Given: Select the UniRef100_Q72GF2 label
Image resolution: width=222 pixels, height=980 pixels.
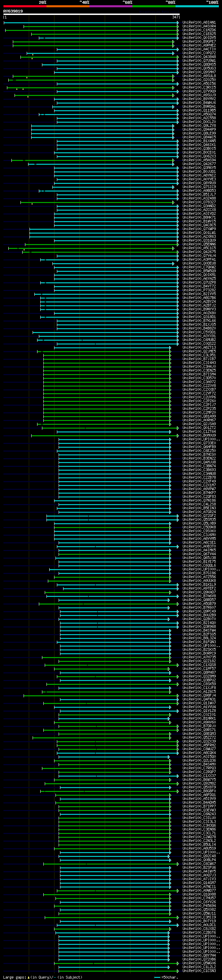Looking at the screenshot, I should click(x=199, y=516).
